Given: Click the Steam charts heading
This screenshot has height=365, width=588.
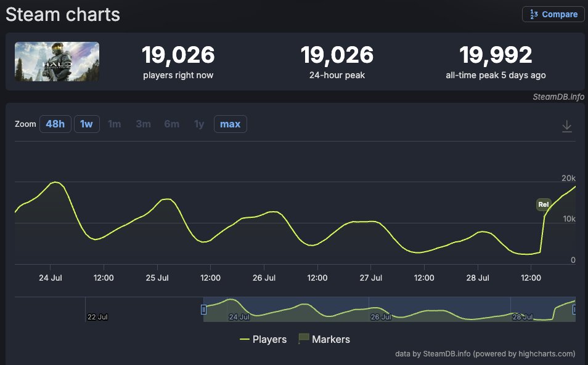Looking at the screenshot, I should coord(63,15).
